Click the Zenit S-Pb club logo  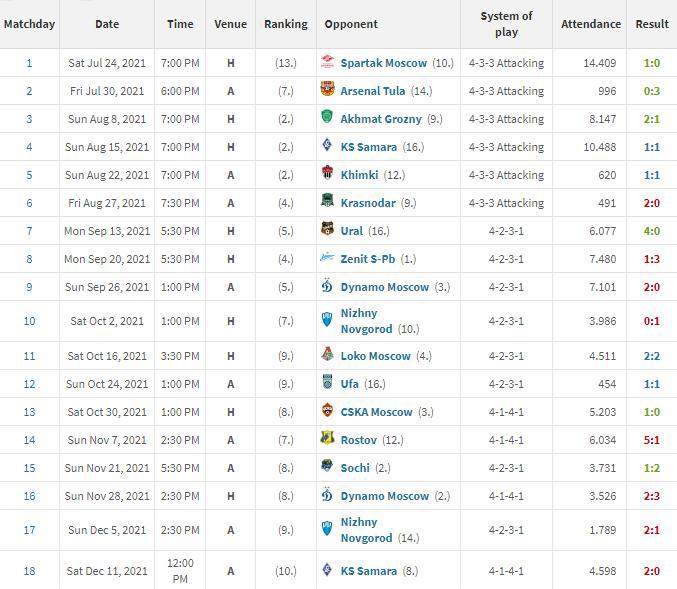328,259
